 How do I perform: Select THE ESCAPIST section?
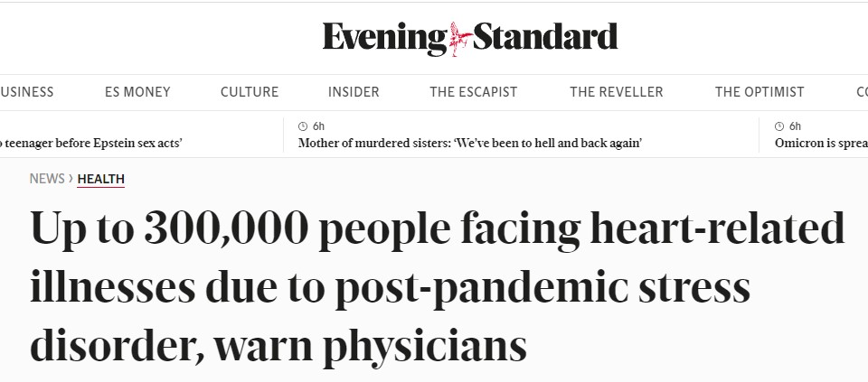pos(473,92)
